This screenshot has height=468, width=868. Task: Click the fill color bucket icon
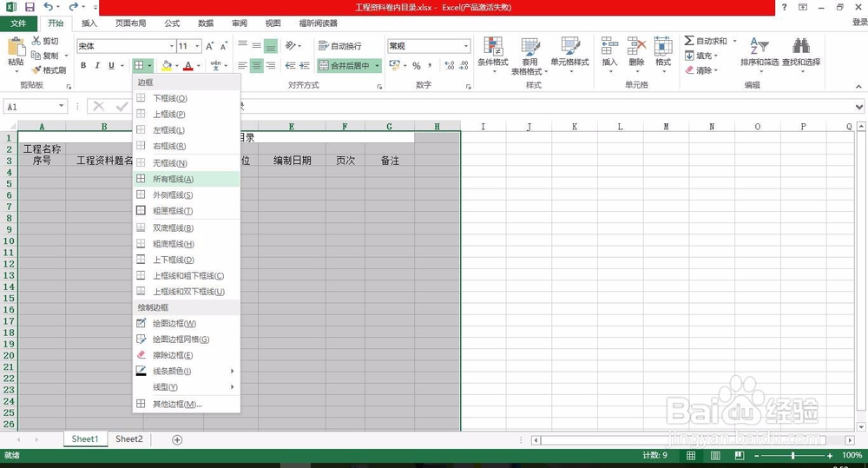(167, 65)
